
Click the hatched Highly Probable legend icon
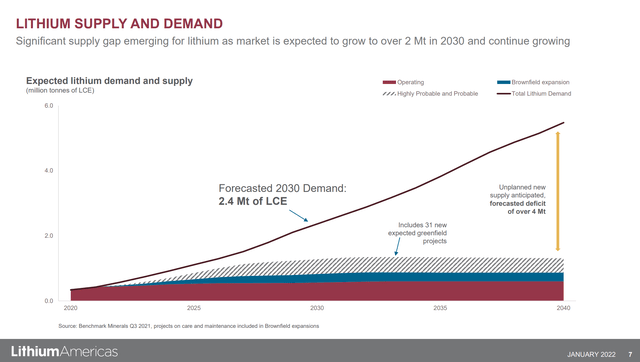pos(389,94)
